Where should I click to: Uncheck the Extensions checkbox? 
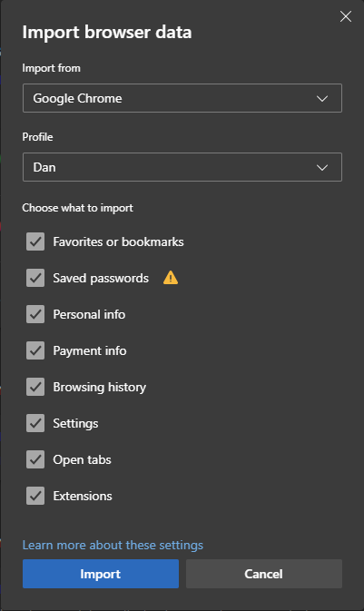coord(35,496)
